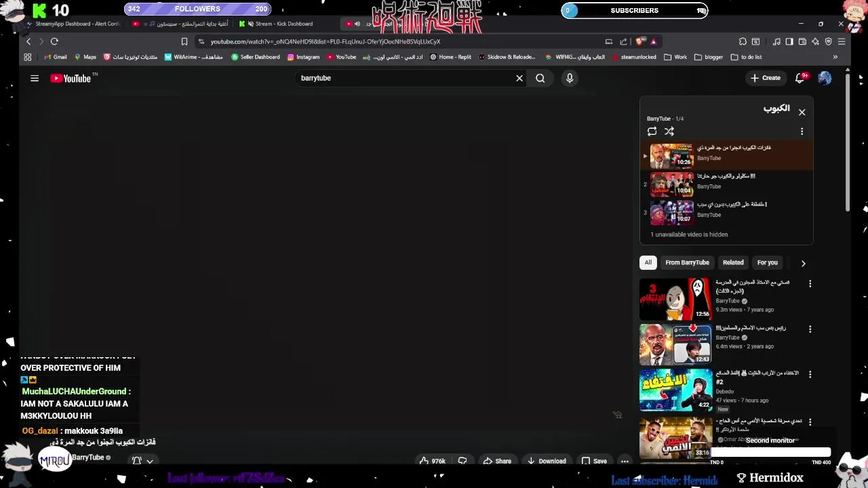Expand the Work bookmarks folder
The image size is (868, 488).
(x=675, y=57)
